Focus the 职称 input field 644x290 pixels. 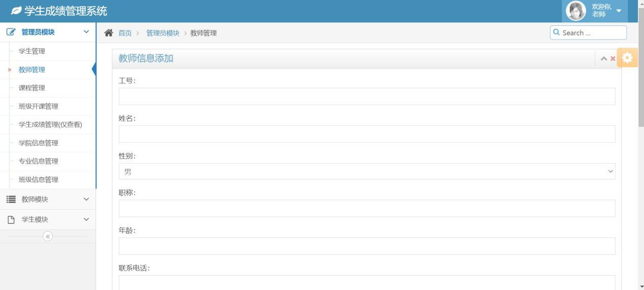tap(367, 208)
